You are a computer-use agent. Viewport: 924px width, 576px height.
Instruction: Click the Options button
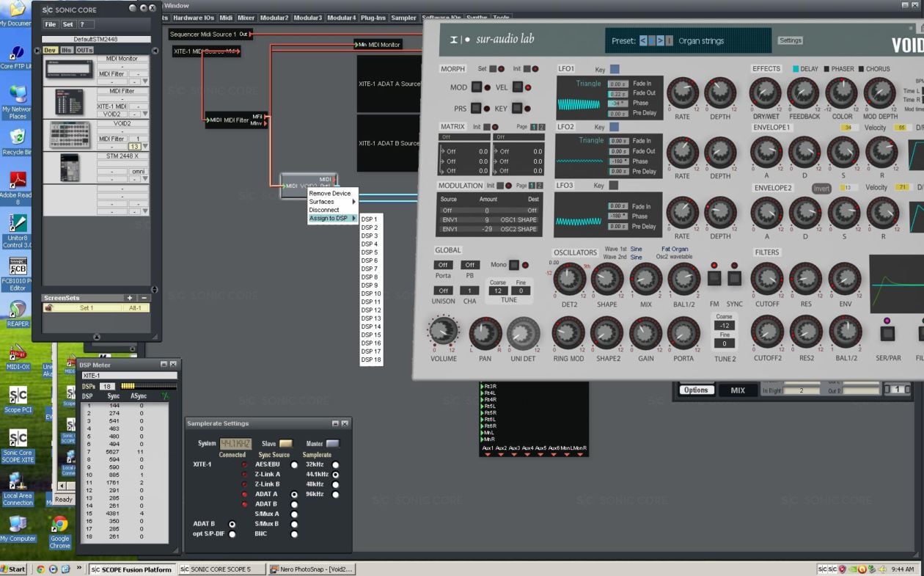click(695, 390)
